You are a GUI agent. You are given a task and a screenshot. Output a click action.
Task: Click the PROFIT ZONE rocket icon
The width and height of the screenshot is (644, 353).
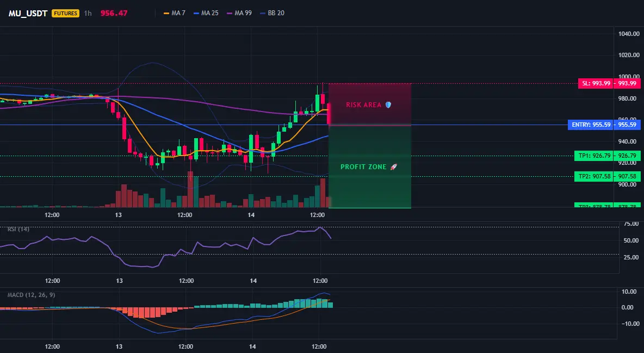[393, 167]
